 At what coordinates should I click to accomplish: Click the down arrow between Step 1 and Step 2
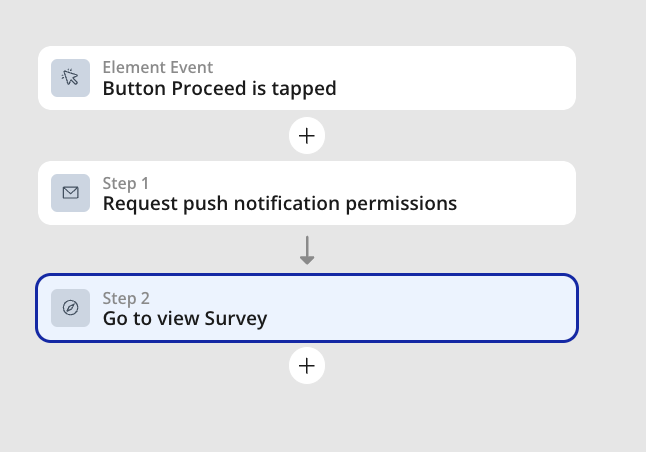(x=307, y=250)
